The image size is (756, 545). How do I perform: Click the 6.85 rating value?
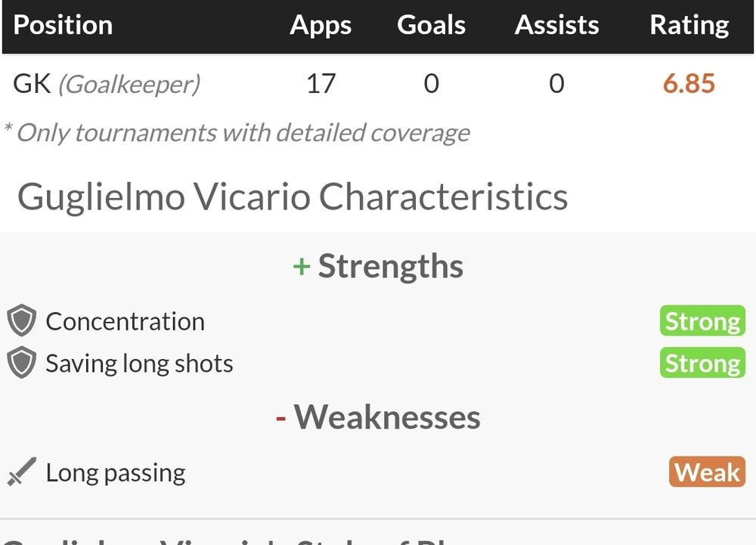[689, 83]
